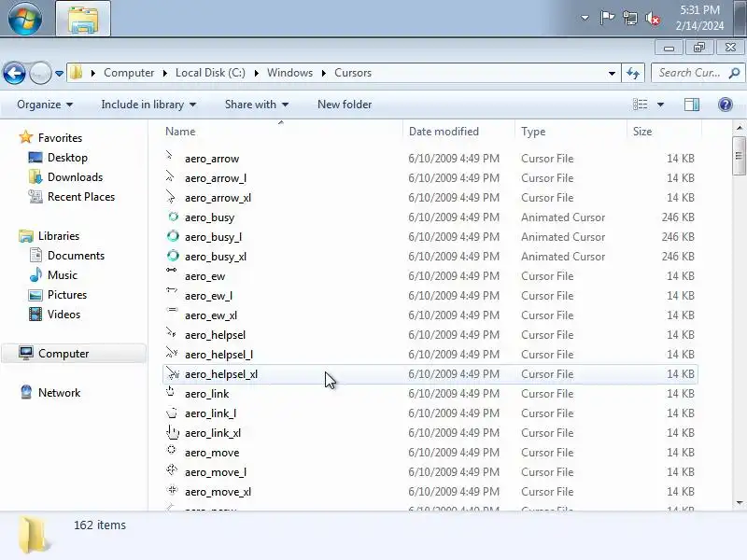Open the Share with dropdown

pyautogui.click(x=256, y=105)
